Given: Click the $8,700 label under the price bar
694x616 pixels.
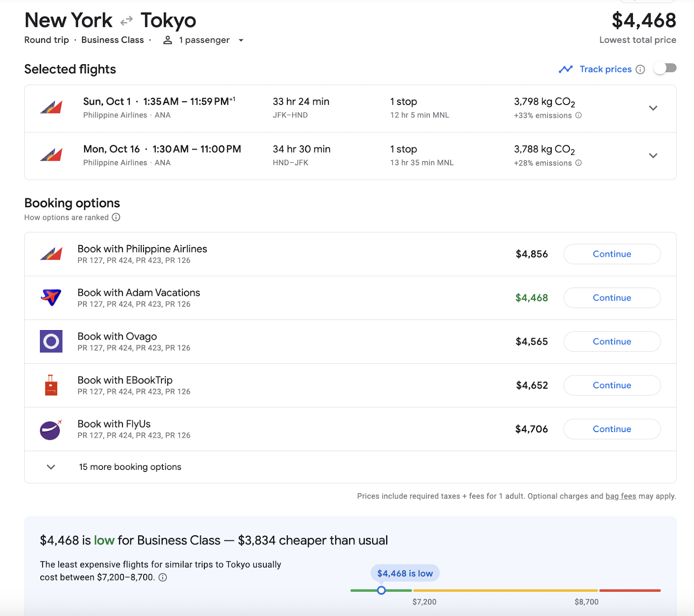Looking at the screenshot, I should click(586, 602).
